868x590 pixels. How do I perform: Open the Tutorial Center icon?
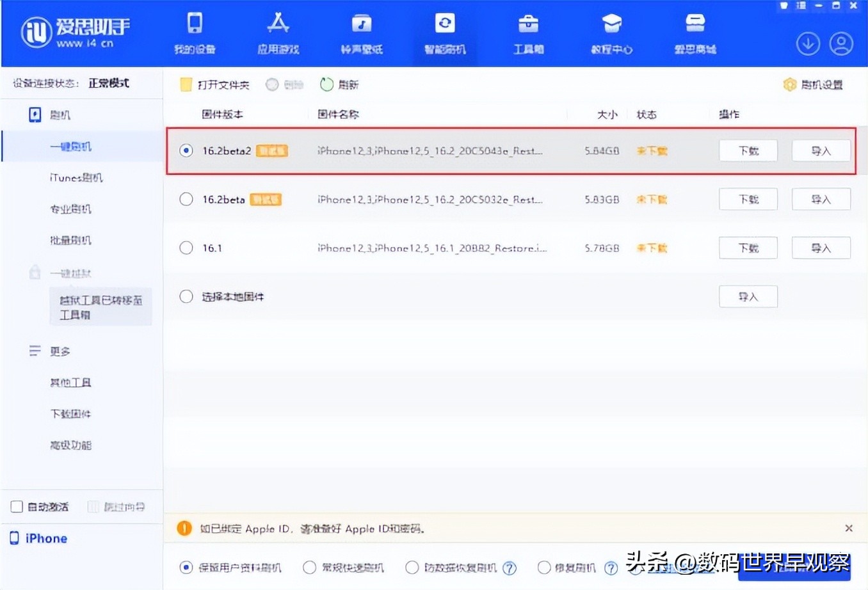click(x=611, y=32)
